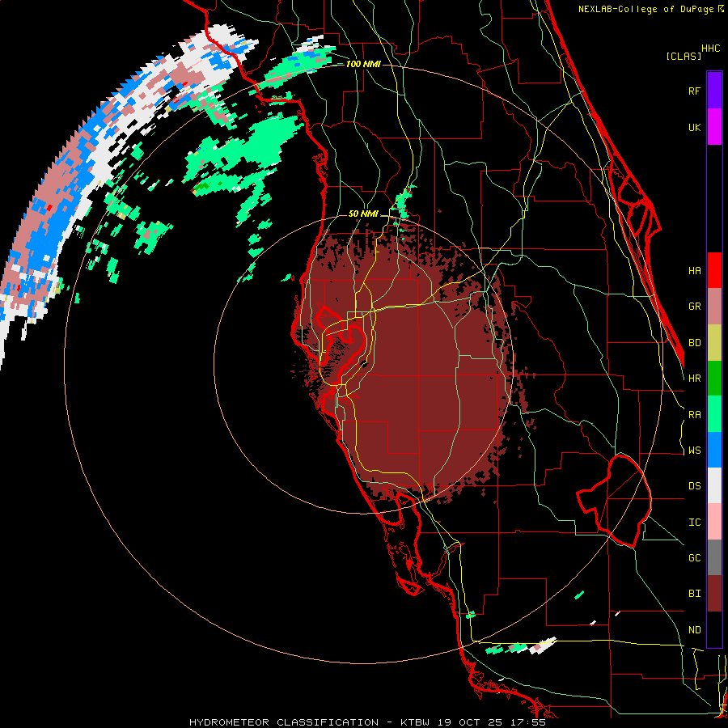Click the HR legend label text

click(694, 379)
